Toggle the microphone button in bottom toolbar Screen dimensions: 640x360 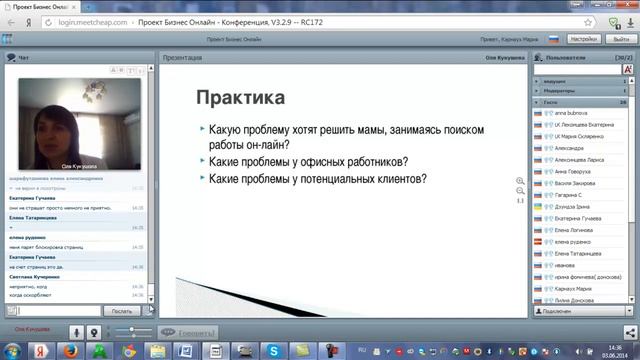pos(76,333)
